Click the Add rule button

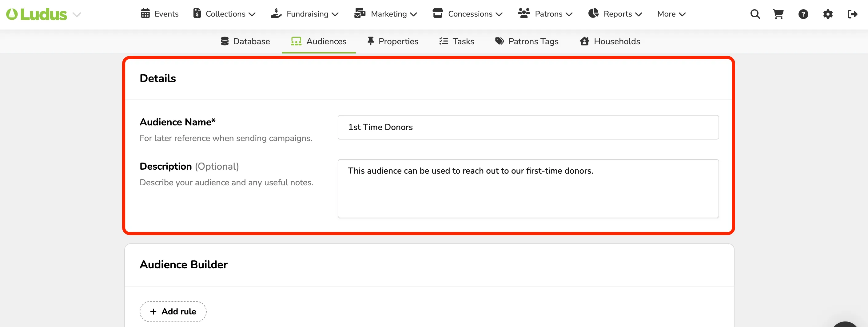[x=173, y=311]
